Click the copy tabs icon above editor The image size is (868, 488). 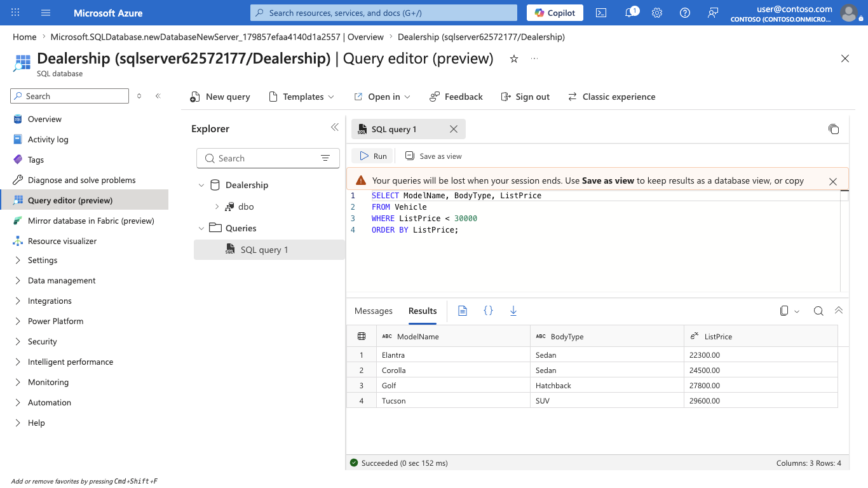[834, 129]
